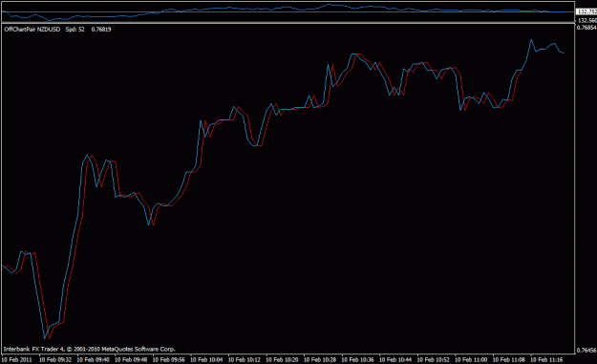Click the 0.76819 price value in header
Screen dimensions: 597x364
[x=101, y=30]
